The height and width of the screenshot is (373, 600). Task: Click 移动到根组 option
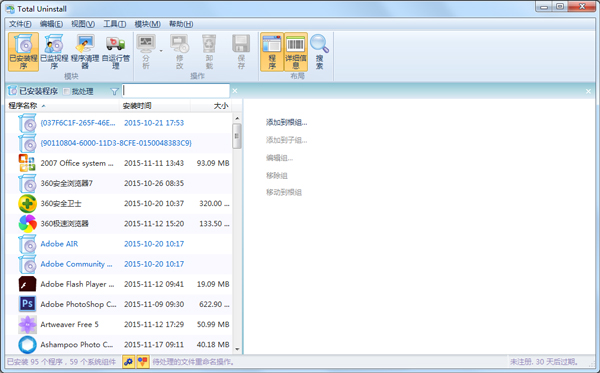coord(284,192)
